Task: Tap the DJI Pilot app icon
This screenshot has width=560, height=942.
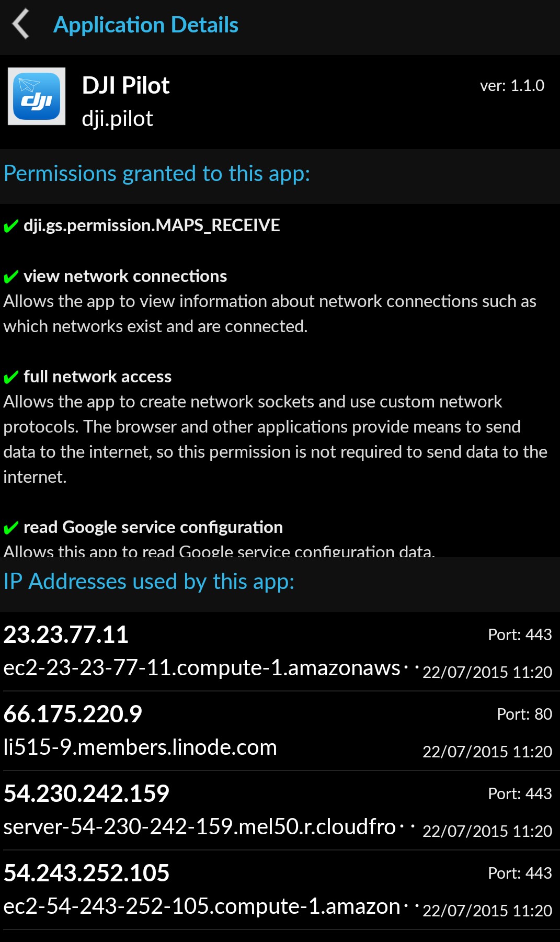Action: pos(37,96)
